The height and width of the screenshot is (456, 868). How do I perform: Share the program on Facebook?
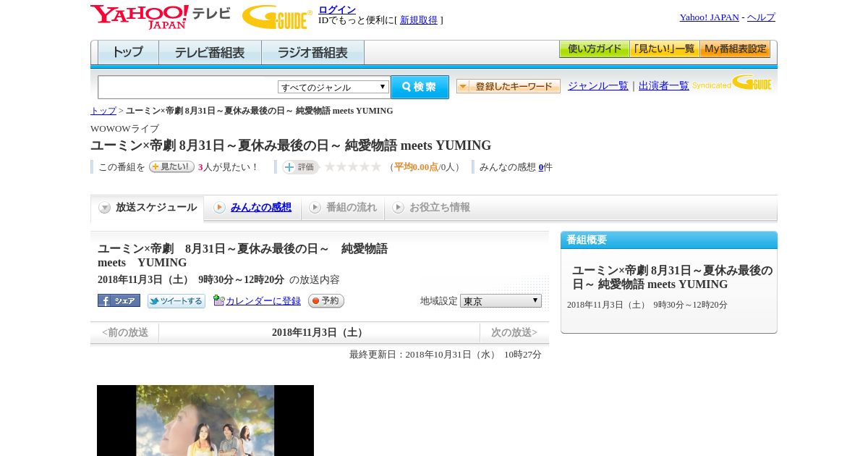tap(119, 300)
